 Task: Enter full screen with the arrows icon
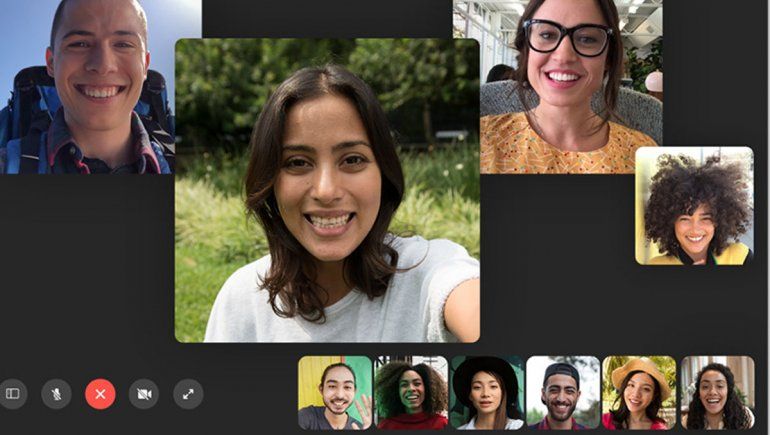[188, 394]
